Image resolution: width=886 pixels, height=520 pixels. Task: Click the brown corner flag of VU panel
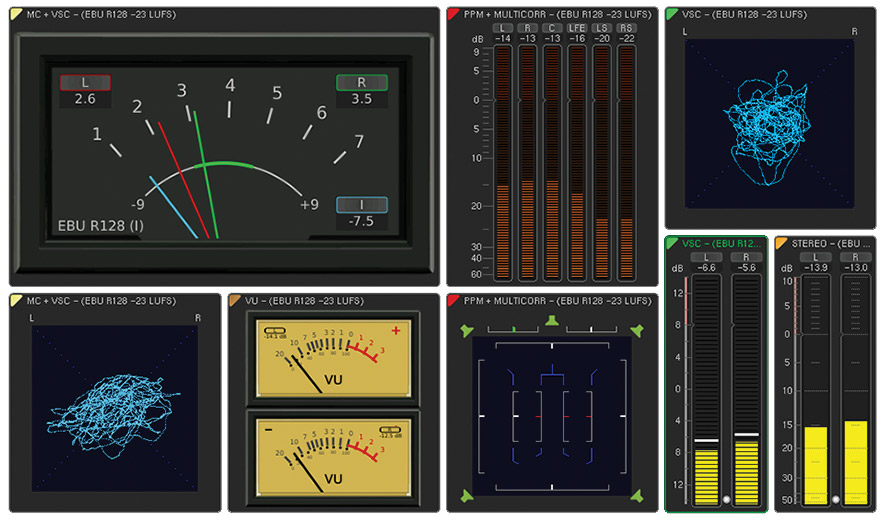(x=235, y=300)
